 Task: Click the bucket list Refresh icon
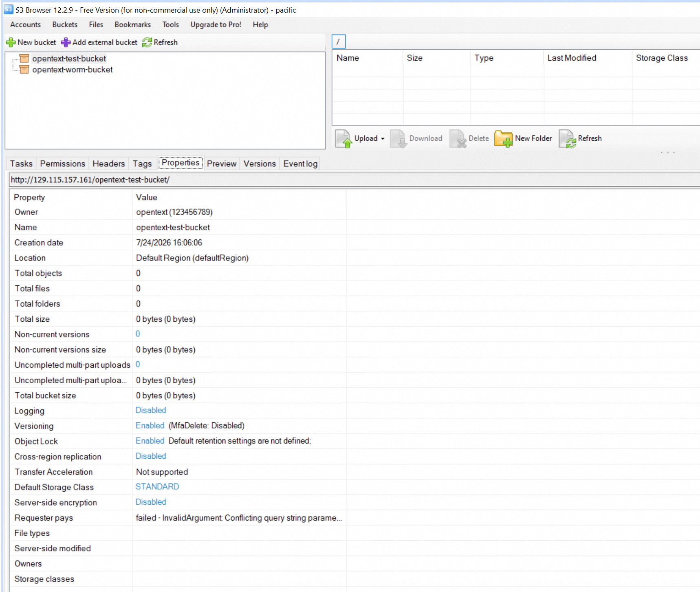pos(147,42)
